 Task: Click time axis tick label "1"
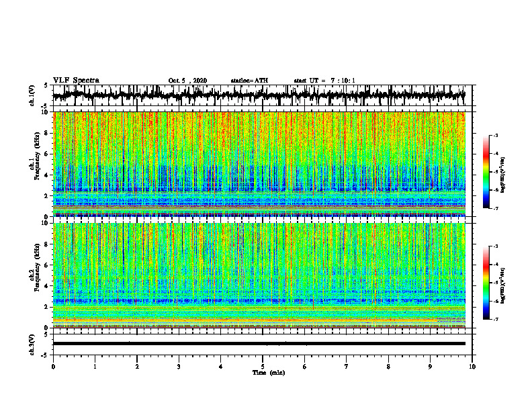95,367
